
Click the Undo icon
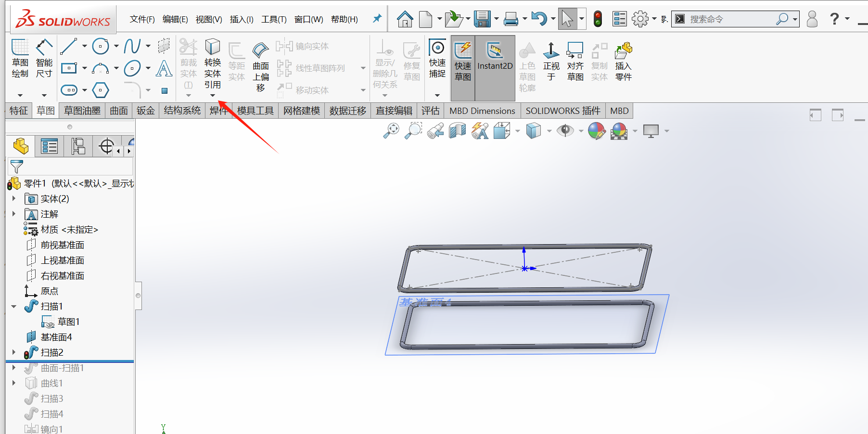pos(539,19)
